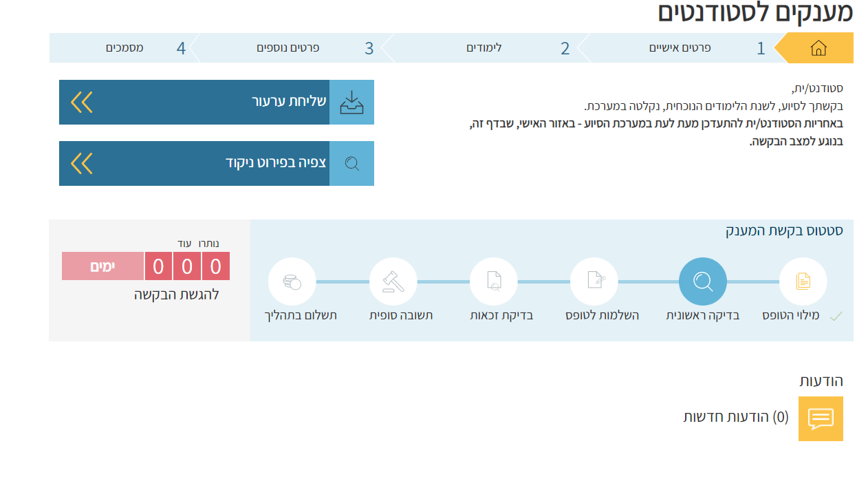
Task: Select the תשובה סופית gavel icon
Action: pyautogui.click(x=393, y=281)
